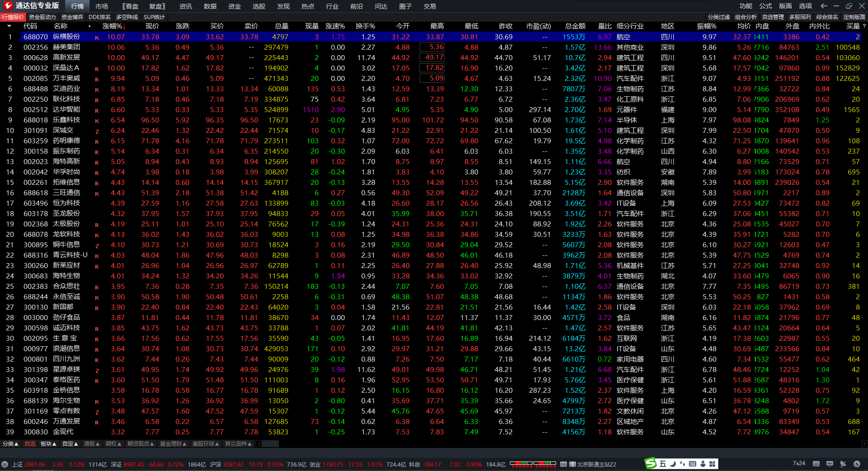Click the 定制版面 button
Screen dimensions: 868x471
pyautogui.click(x=854, y=17)
